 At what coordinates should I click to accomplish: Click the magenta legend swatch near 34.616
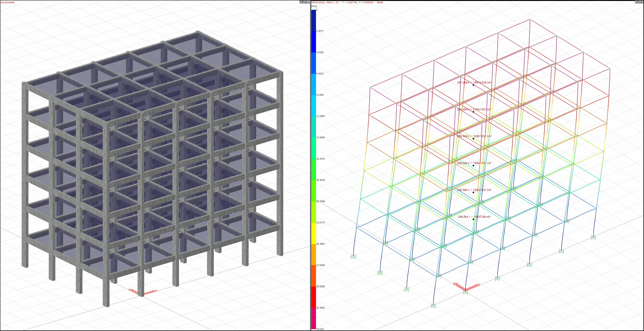click(x=313, y=318)
